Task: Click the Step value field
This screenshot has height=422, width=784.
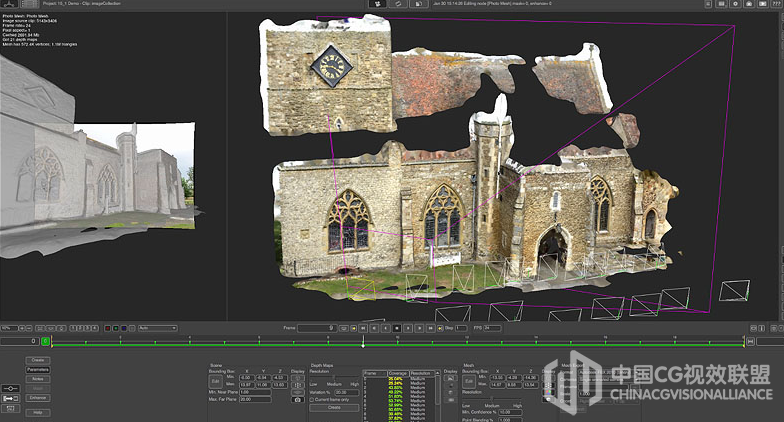Action: (x=461, y=328)
